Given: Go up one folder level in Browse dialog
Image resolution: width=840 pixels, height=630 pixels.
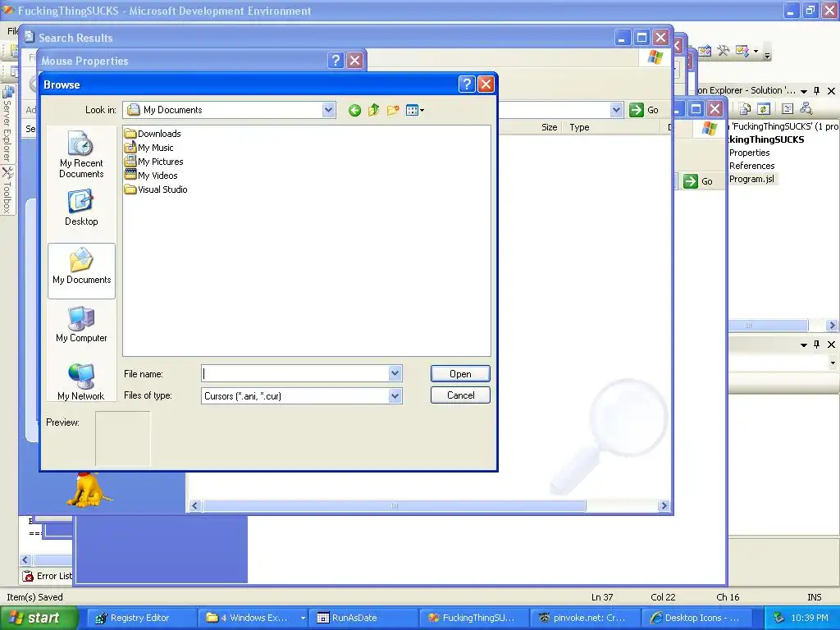Looking at the screenshot, I should 373,111.
